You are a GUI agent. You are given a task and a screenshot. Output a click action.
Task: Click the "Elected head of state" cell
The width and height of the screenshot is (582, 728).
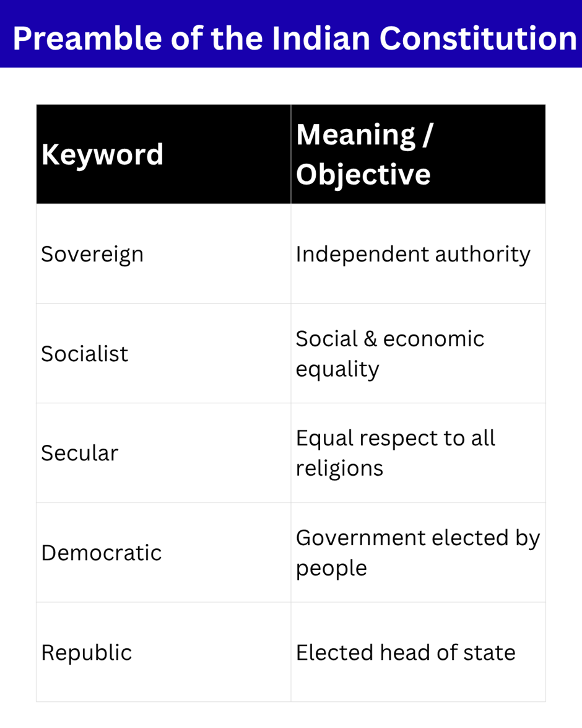click(406, 652)
